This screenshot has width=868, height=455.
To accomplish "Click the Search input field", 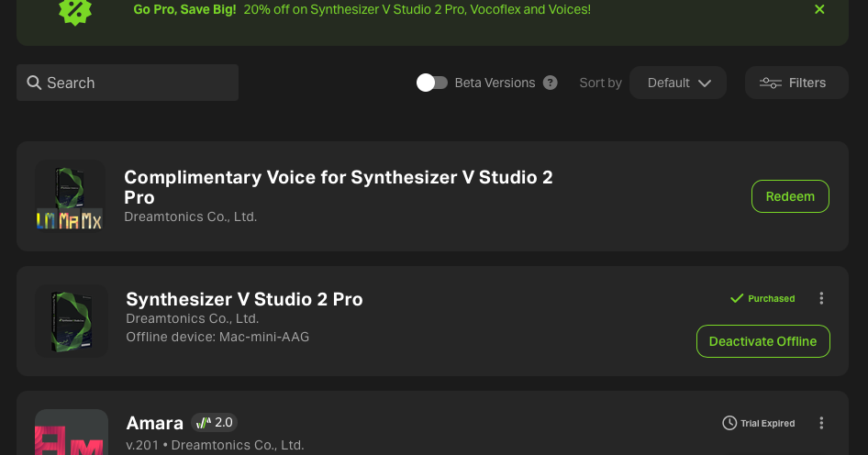I will [128, 83].
